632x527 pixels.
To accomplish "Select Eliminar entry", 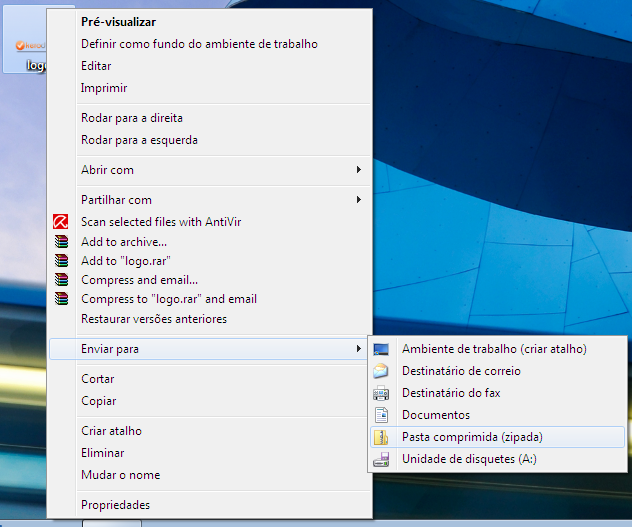I will [210, 453].
